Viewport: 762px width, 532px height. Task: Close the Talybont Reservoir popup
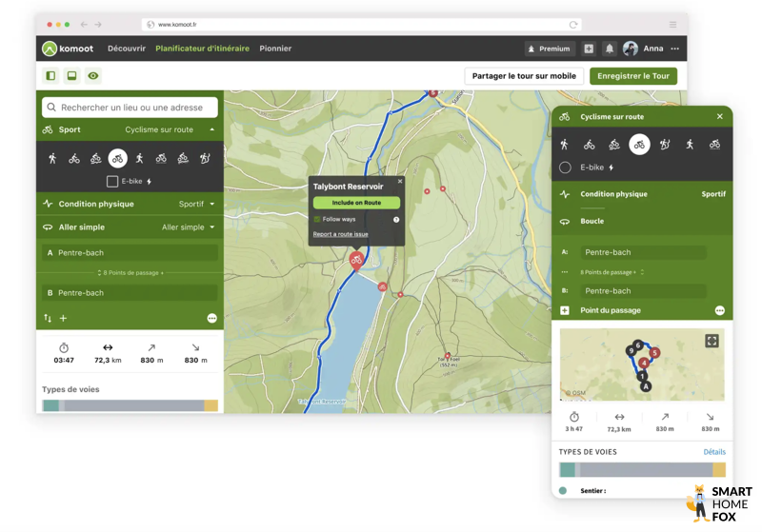click(400, 181)
